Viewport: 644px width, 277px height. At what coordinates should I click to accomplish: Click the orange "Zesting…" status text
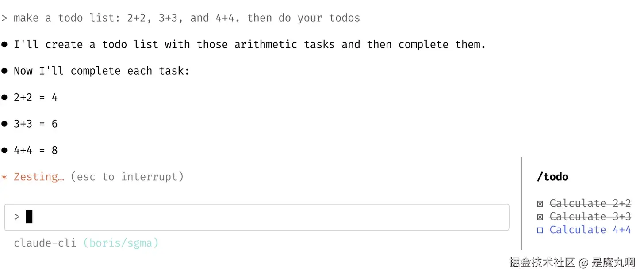(39, 177)
